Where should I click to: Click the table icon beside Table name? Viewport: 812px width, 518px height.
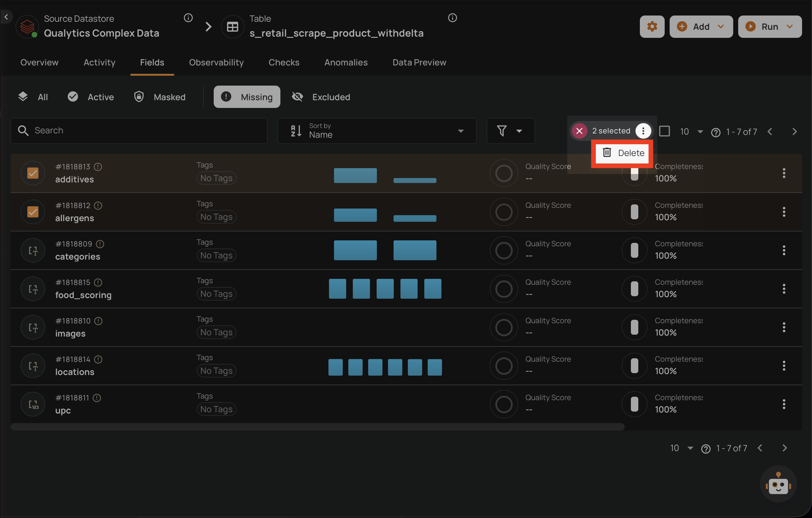coord(232,27)
